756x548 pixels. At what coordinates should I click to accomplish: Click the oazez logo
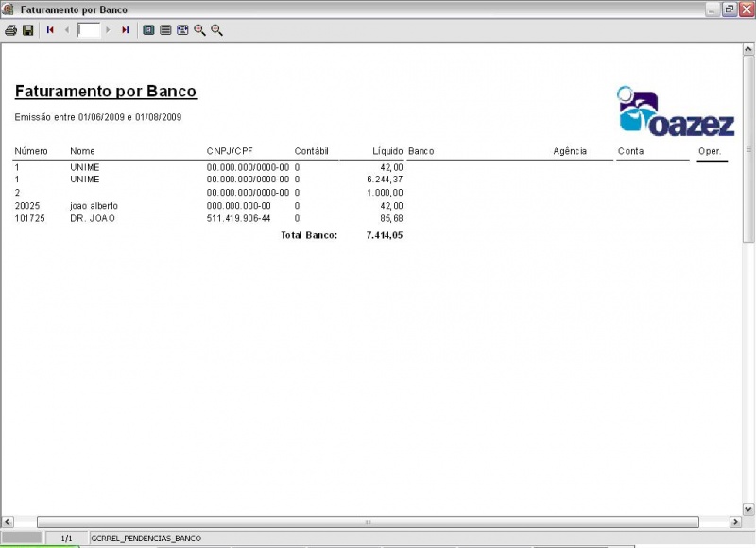pyautogui.click(x=676, y=111)
